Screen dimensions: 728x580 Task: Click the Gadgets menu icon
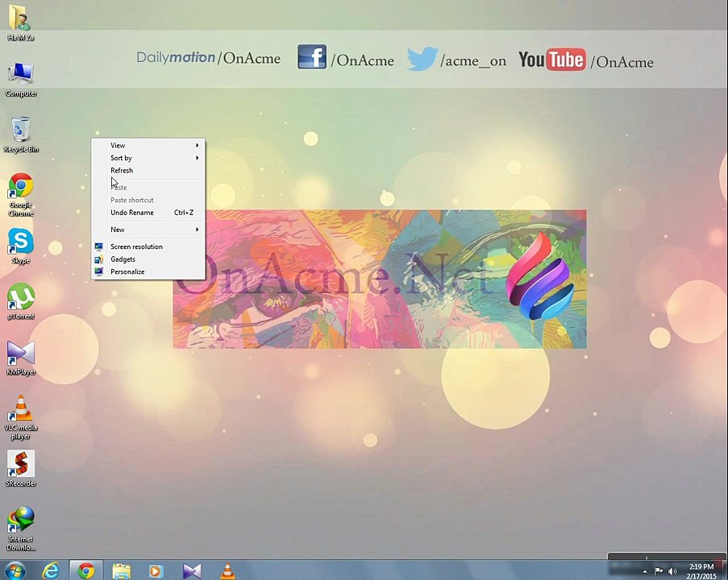click(99, 259)
